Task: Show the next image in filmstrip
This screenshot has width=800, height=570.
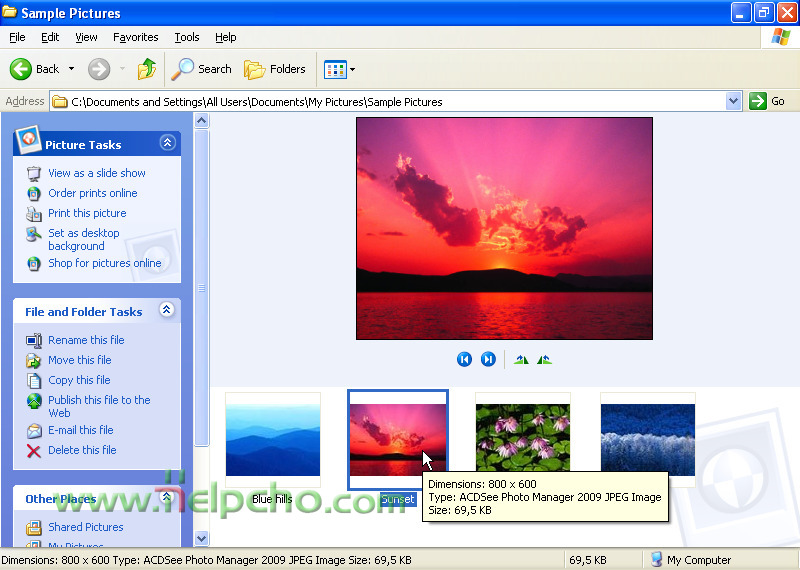Action: tap(488, 359)
